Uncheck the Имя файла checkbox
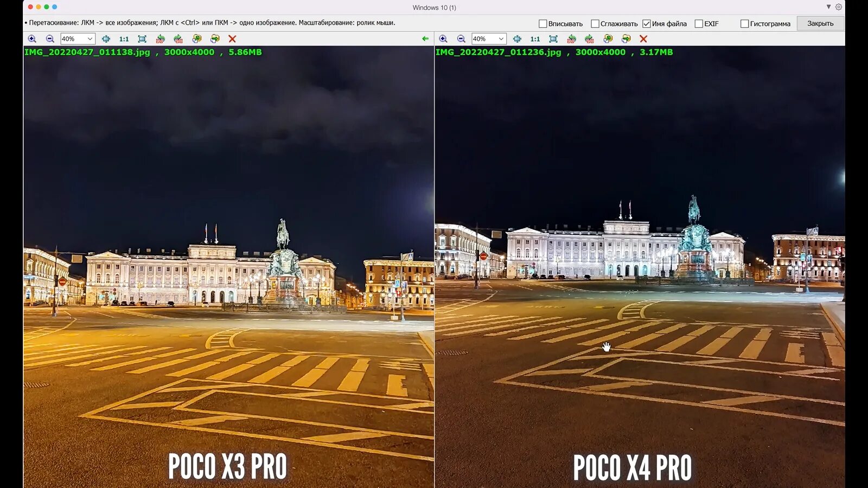 (646, 24)
